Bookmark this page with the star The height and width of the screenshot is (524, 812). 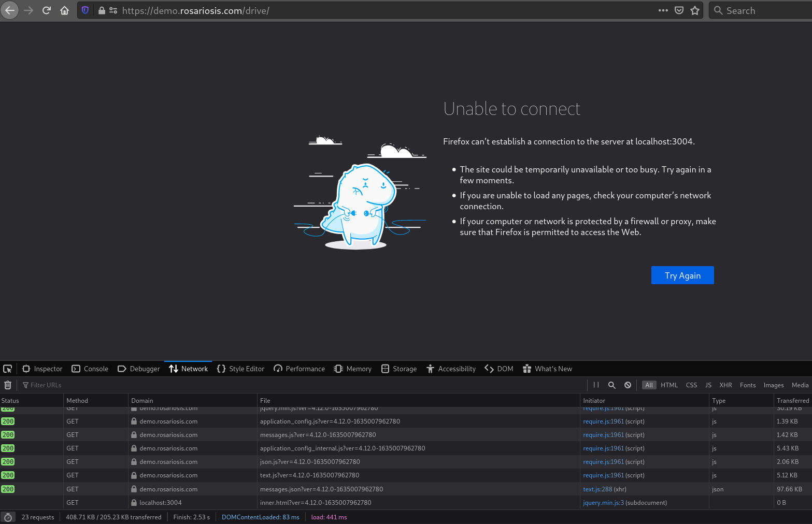695,10
